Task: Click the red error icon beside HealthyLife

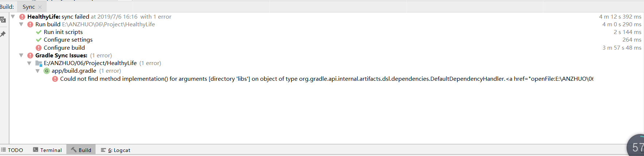Action: (22, 17)
